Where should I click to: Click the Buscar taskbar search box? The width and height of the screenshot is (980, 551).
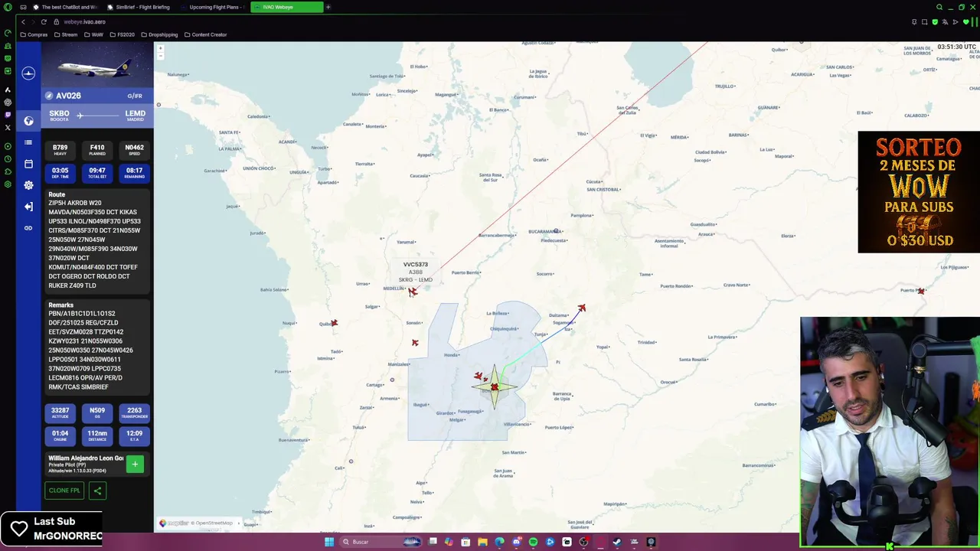[381, 542]
